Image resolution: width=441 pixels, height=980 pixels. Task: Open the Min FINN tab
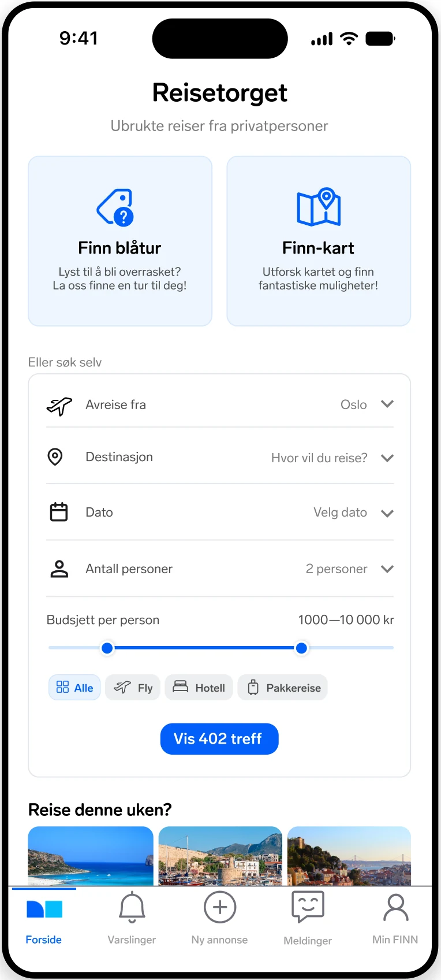395,918
